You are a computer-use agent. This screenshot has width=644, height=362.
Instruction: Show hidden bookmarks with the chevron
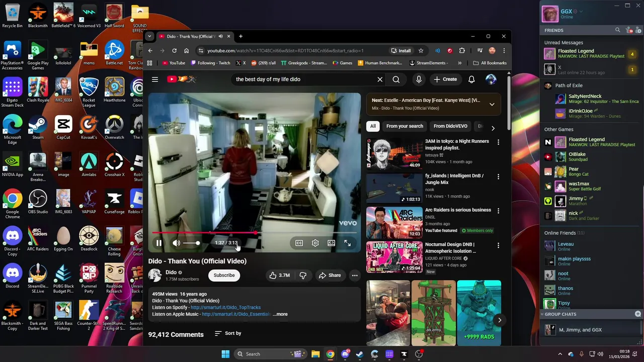459,63
